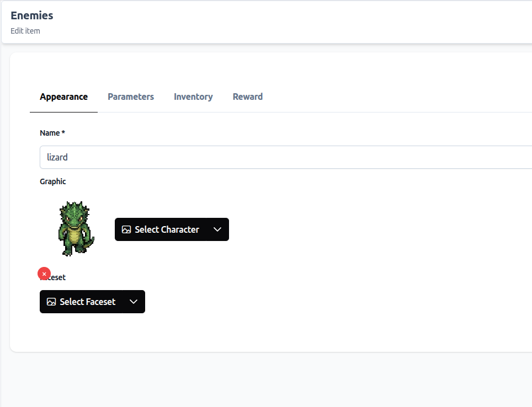Click the Graphic section label
This screenshot has height=407, width=532.
(x=53, y=181)
